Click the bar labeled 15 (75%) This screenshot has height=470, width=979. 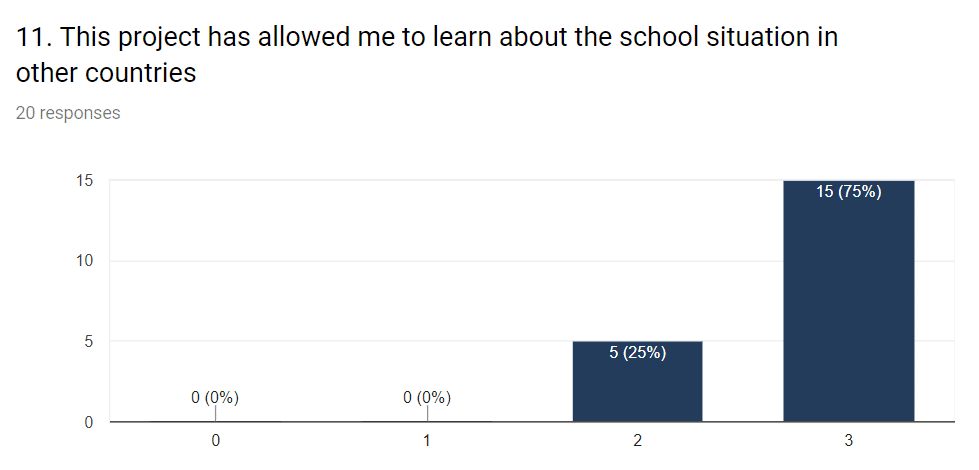tap(849, 301)
